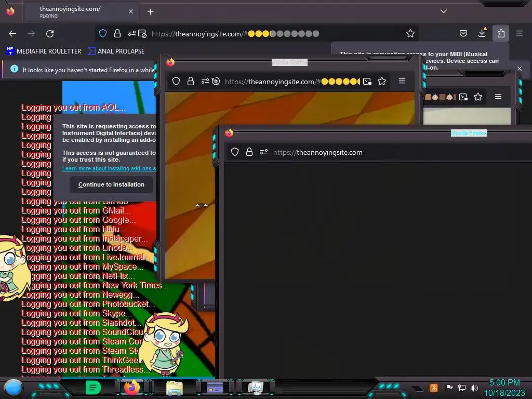
Task: Open a new tab with the plus button
Action: [x=150, y=12]
